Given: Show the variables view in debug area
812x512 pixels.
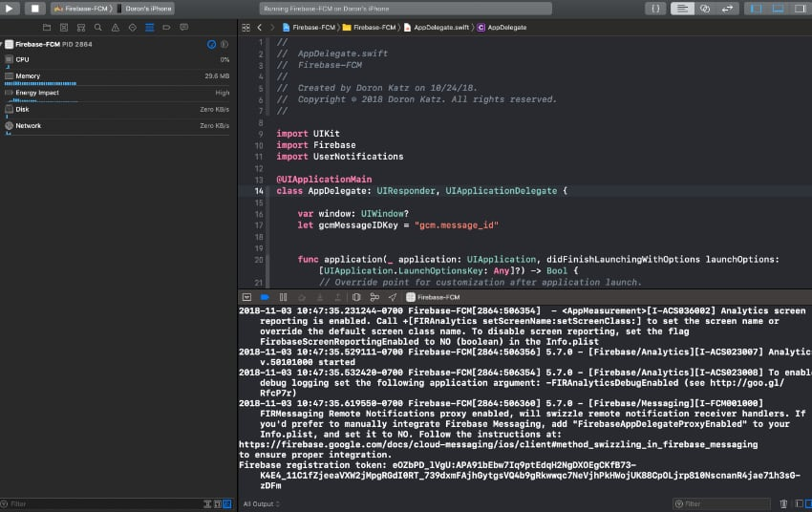Looking at the screenshot, I should [799, 503].
